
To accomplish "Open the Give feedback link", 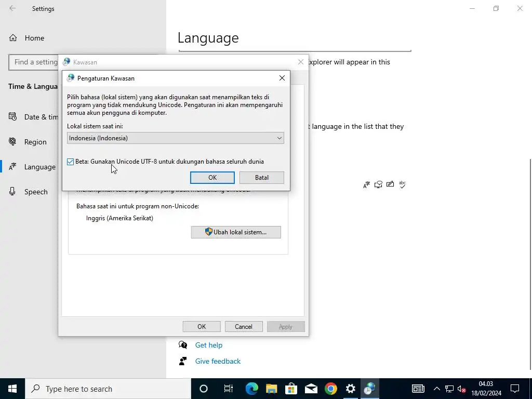I will [218, 361].
